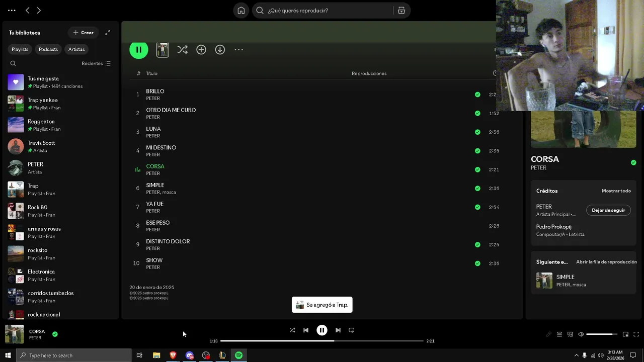Toggle saved checkmark on SHOW row

point(477,263)
